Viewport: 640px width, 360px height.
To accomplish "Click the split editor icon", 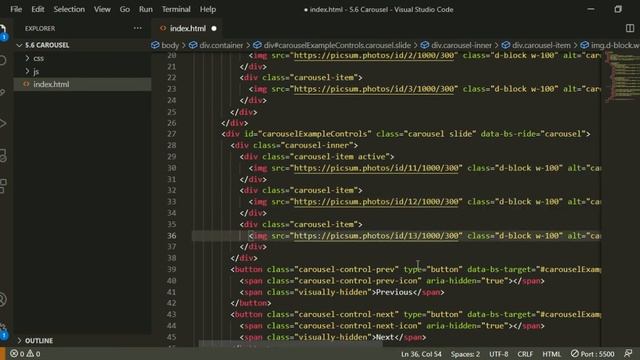I will click(630, 28).
